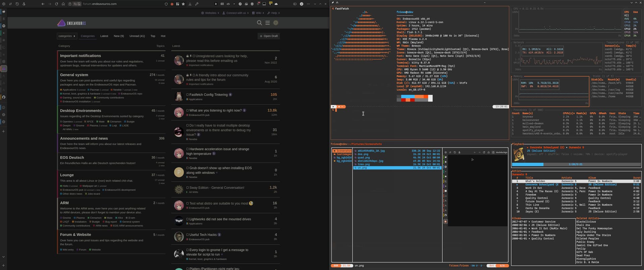
Task: Open the browser settings gear at top-left
Action: click(4, 4)
